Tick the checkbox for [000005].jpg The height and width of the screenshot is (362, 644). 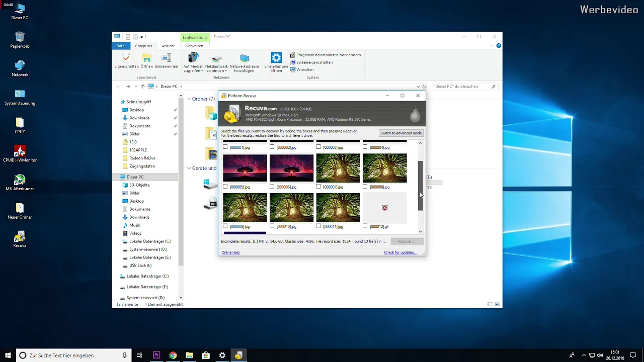(225, 187)
